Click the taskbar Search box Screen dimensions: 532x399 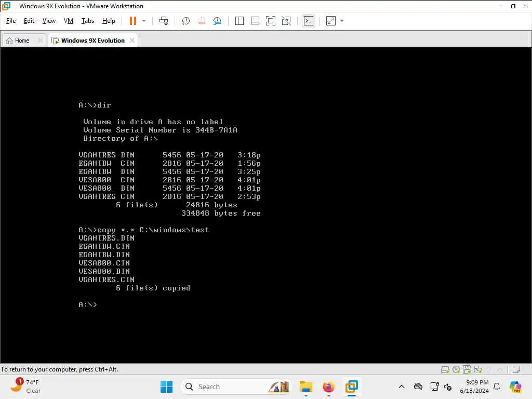click(x=236, y=387)
